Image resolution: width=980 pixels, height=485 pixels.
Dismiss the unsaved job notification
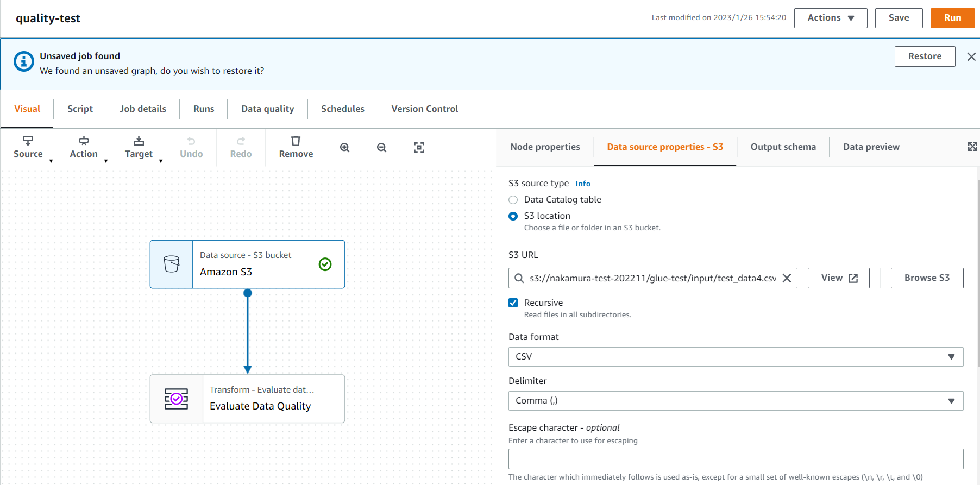click(x=971, y=56)
